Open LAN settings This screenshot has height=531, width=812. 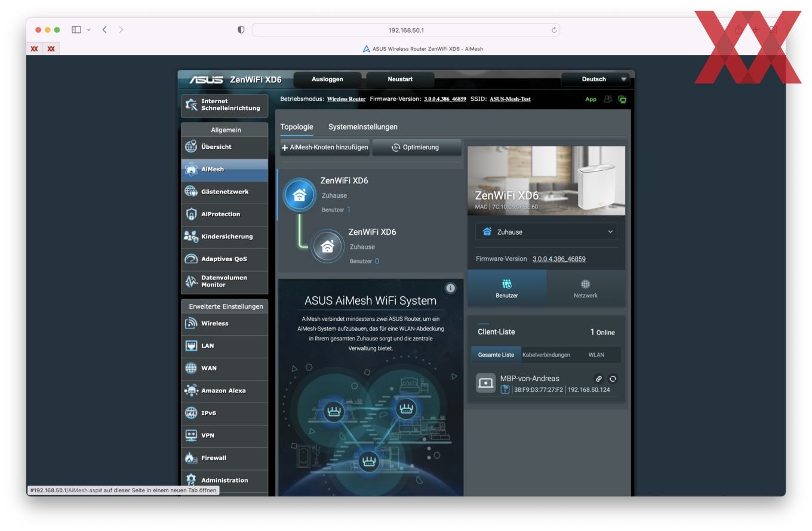point(224,346)
